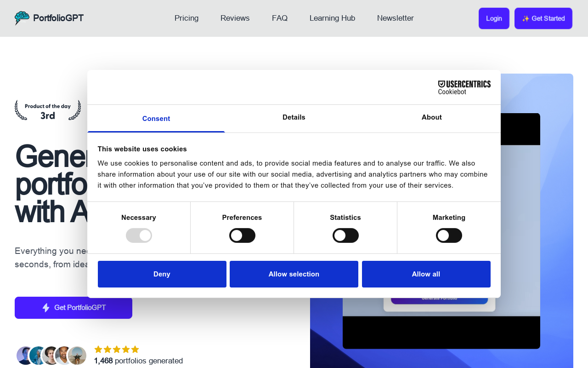
Task: Click the PortfolioGPT brand name text
Action: [58, 18]
